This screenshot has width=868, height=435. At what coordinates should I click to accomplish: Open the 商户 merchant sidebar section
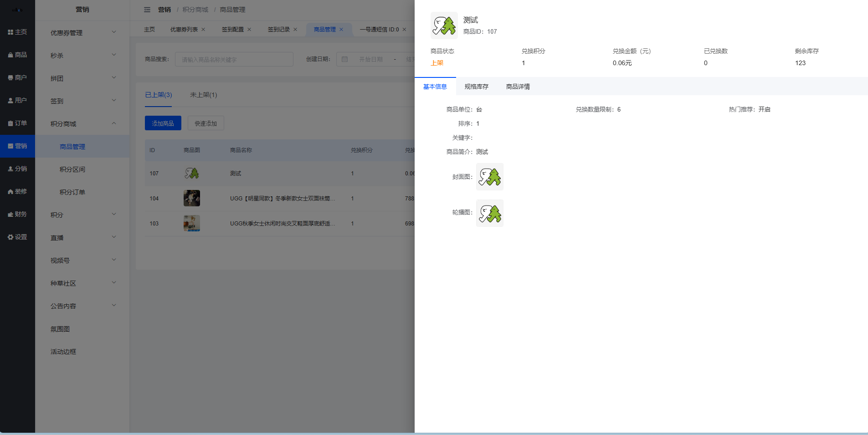tap(17, 77)
